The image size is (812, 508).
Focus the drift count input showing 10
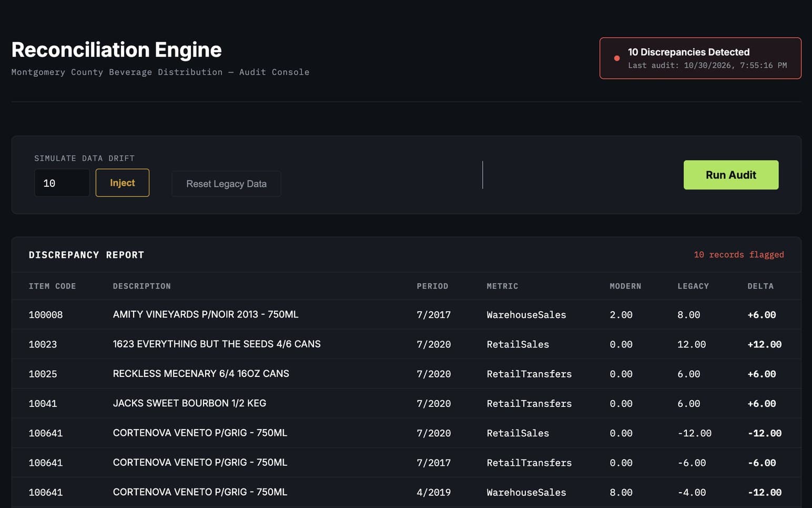pos(62,183)
